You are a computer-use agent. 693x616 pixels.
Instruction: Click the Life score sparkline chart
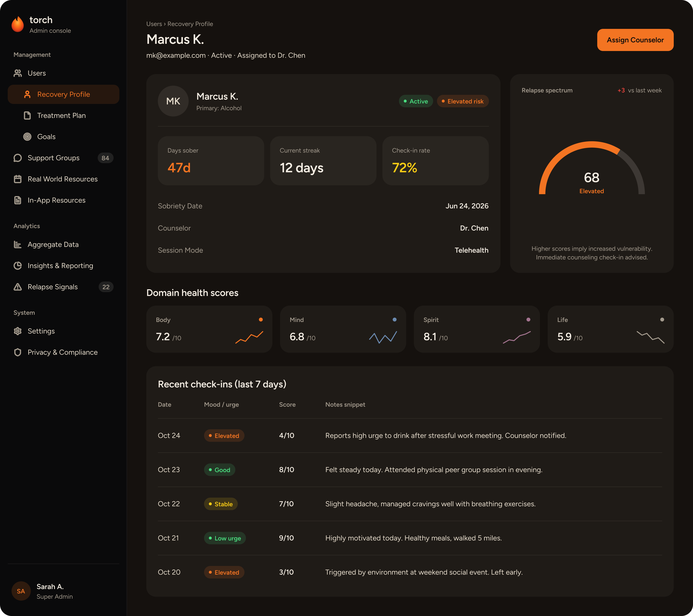[650, 337]
